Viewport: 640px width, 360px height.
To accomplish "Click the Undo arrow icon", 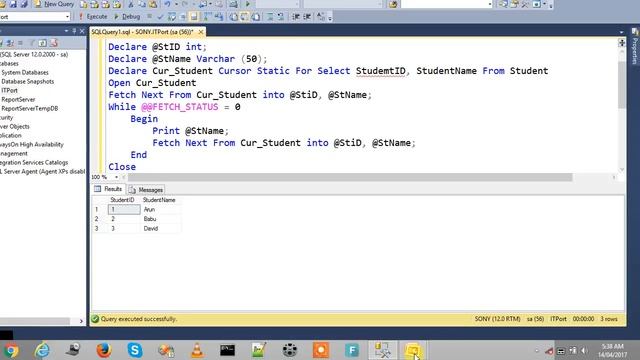I will click(x=167, y=4).
